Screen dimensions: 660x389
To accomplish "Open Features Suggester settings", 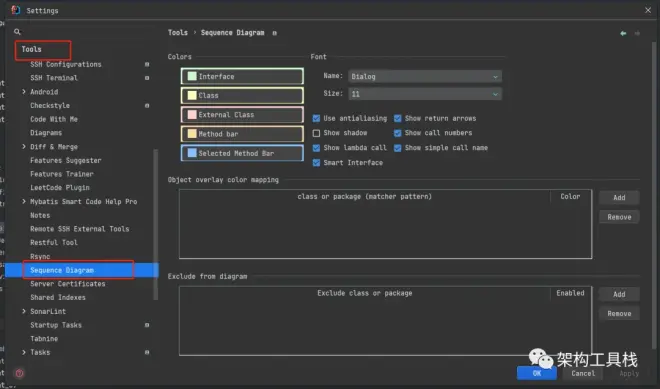I will pos(66,160).
